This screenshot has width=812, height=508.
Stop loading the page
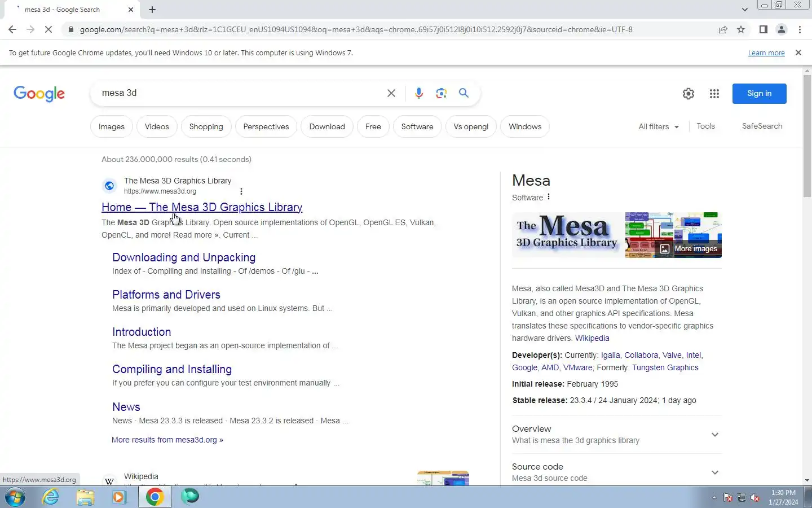tap(48, 29)
